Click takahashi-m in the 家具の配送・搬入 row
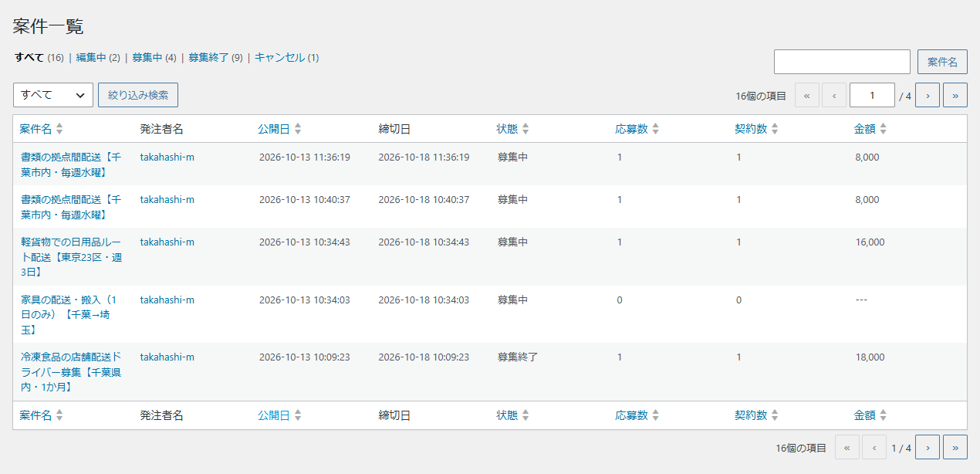The image size is (980, 474). 167,300
